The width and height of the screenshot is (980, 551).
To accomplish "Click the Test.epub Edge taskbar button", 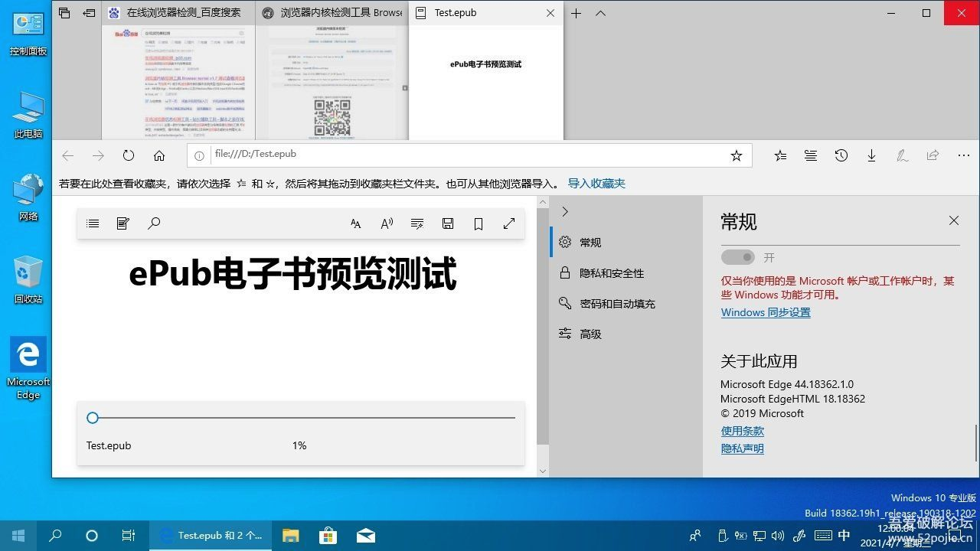I will point(210,536).
